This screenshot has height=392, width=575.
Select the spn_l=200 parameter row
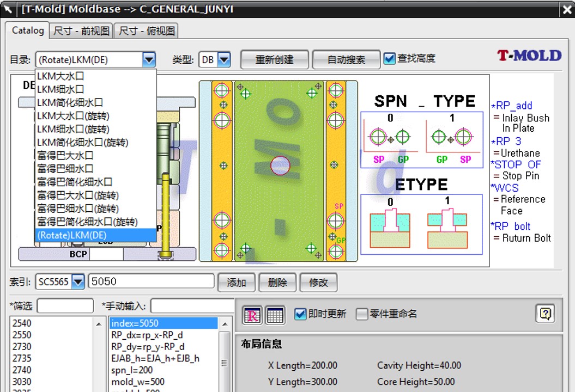164,370
